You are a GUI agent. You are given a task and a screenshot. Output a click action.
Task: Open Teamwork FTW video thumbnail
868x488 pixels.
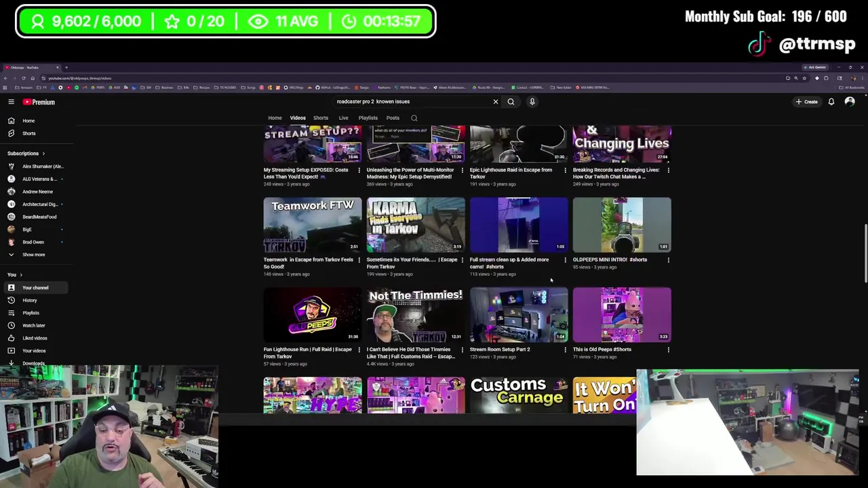point(313,225)
